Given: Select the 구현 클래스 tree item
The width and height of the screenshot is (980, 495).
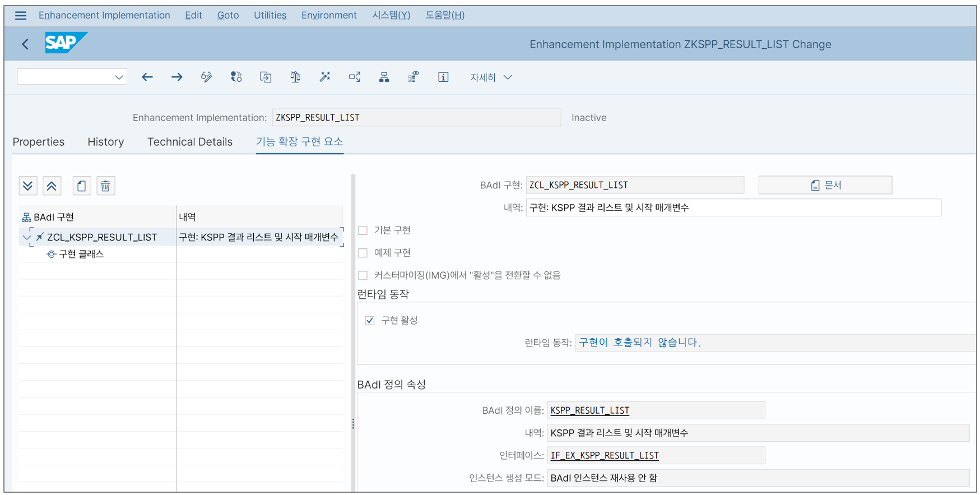Looking at the screenshot, I should [81, 254].
